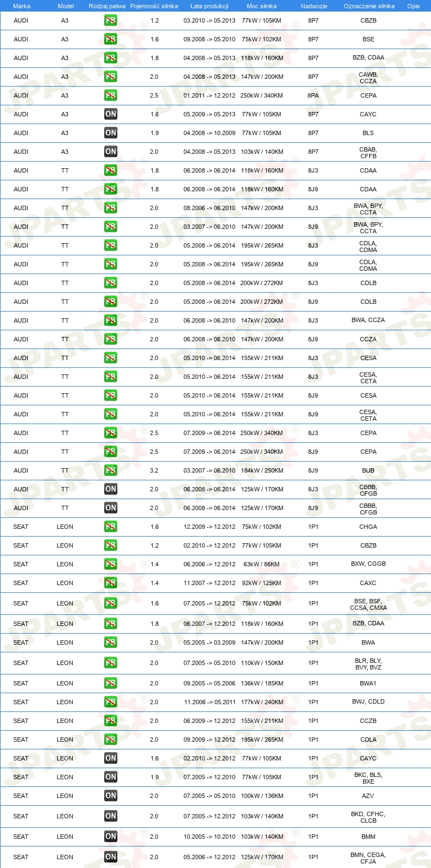The height and width of the screenshot is (868, 431).
Task: Click power value 92kW / 125KM
Action: point(262,583)
